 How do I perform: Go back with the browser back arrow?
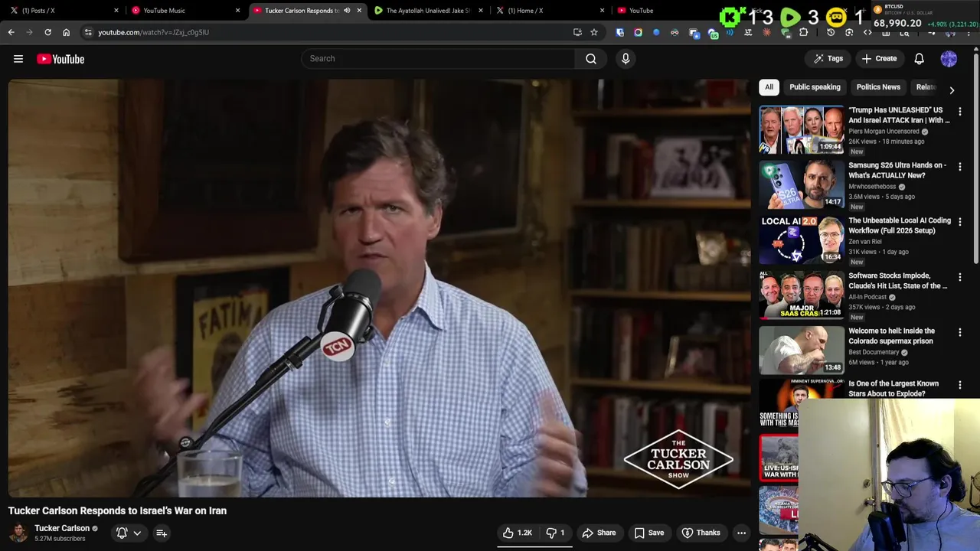[x=11, y=32]
